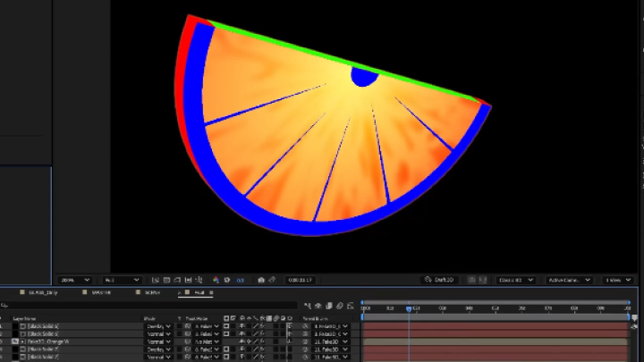Switch to the SKINS composition tab

[152, 292]
